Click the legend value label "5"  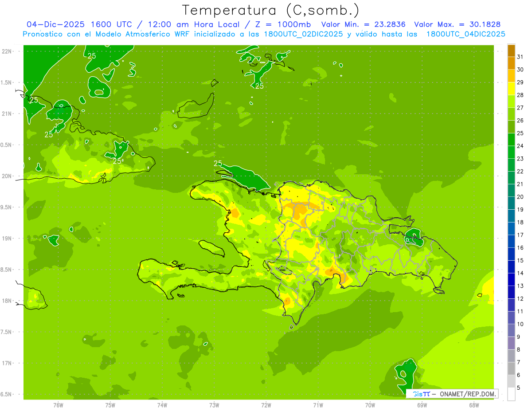pos(519,388)
